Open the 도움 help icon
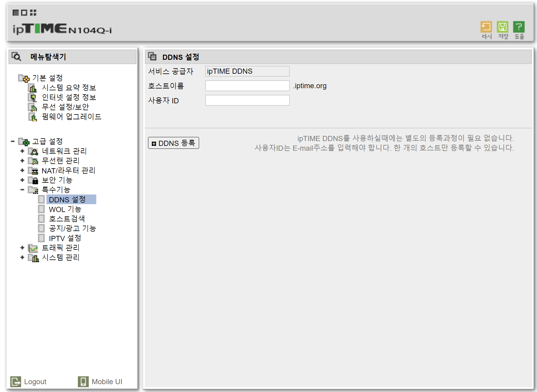Screen dimensions: 537x392 (519, 27)
